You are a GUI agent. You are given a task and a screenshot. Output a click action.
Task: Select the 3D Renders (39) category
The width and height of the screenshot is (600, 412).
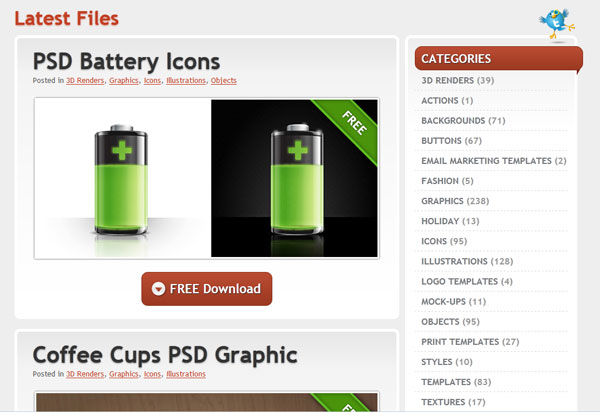[x=458, y=80]
